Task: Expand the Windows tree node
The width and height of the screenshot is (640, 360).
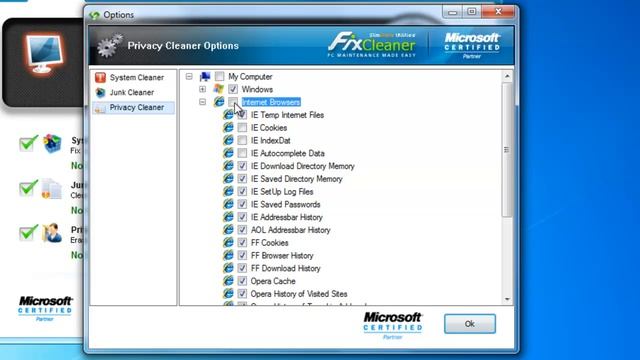Action: pos(202,89)
